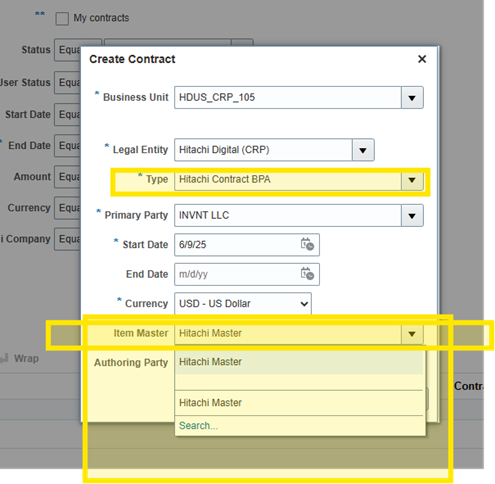Close the Create Contract dialog
The width and height of the screenshot is (495, 484).
tap(422, 59)
